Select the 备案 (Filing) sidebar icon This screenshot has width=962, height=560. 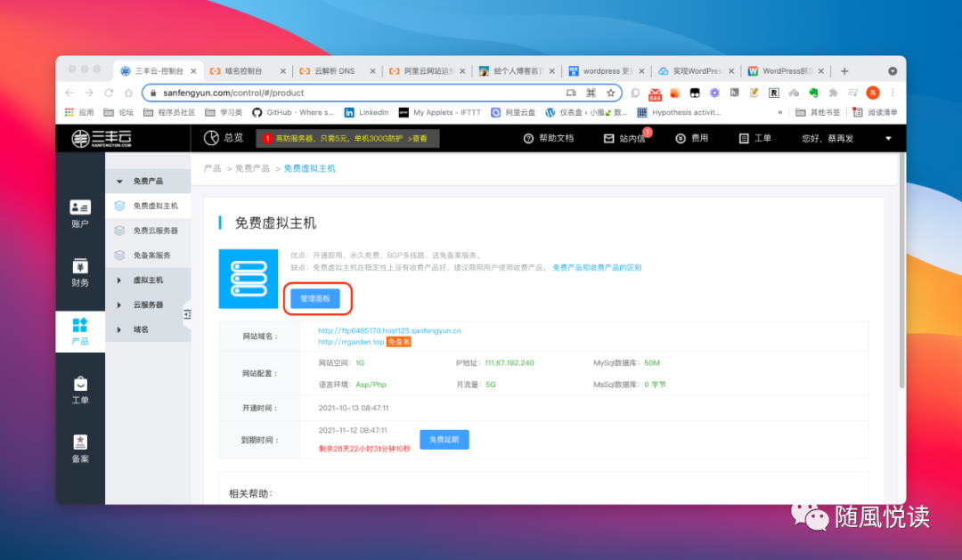click(80, 450)
